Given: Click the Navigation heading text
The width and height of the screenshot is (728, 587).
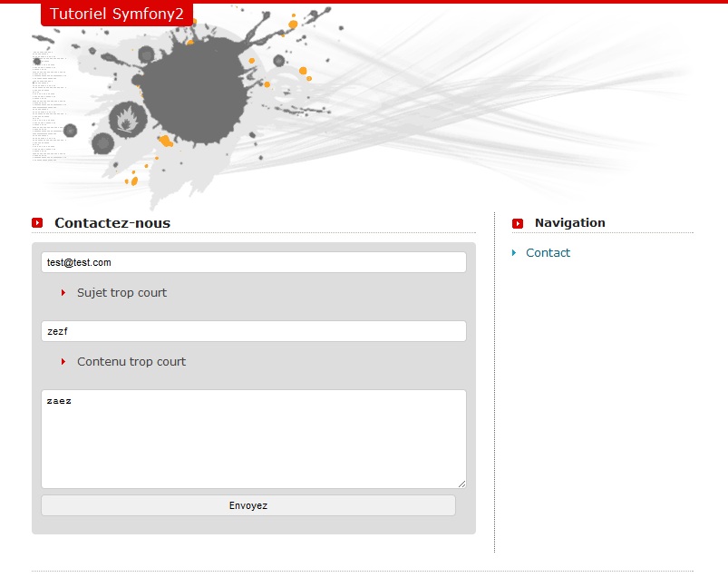Looking at the screenshot, I should pyautogui.click(x=570, y=222).
